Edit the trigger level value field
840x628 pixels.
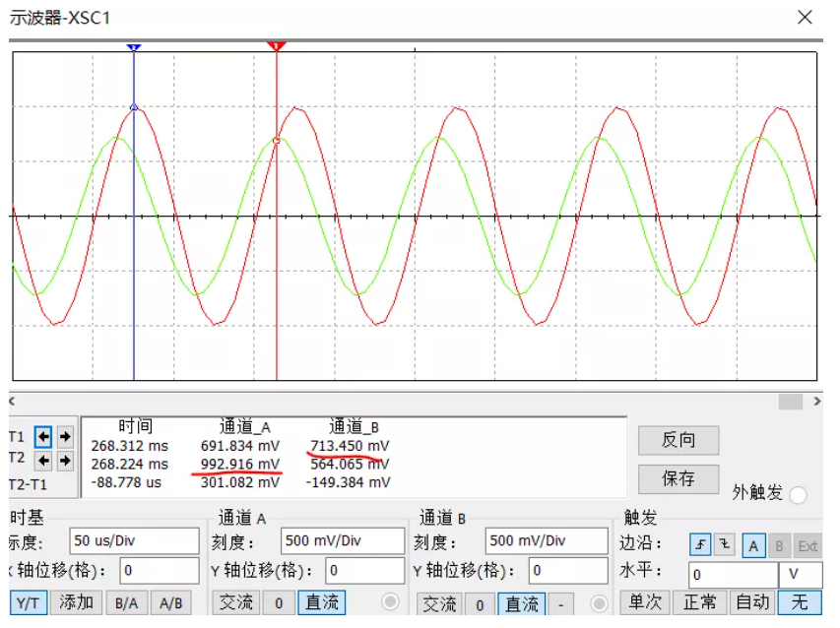[x=733, y=575]
